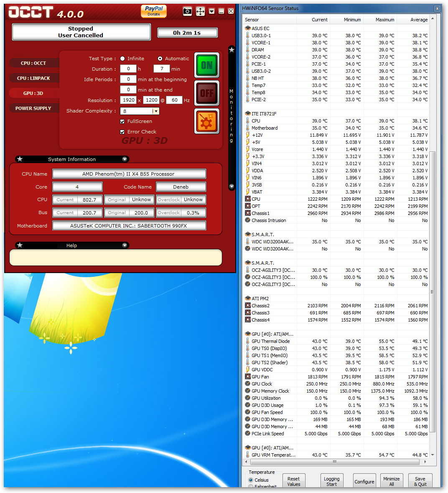Click the Minimum column header
The image size is (448, 493).
click(x=346, y=20)
